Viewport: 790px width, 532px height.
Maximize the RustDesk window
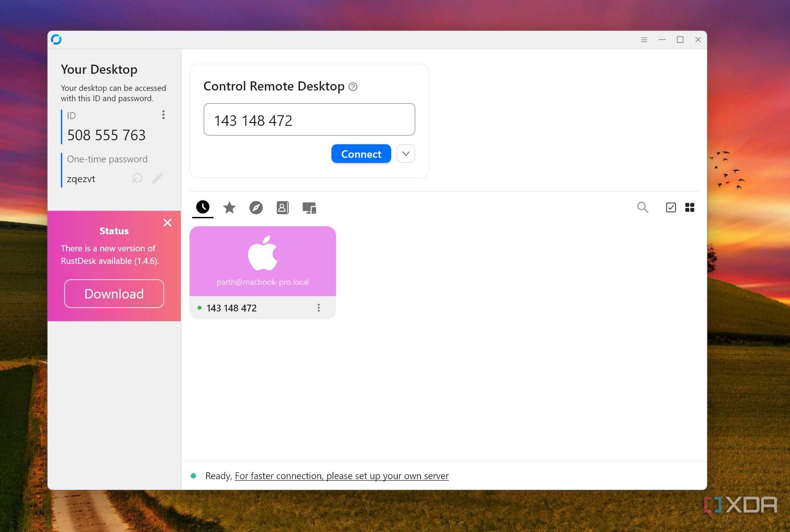point(680,40)
